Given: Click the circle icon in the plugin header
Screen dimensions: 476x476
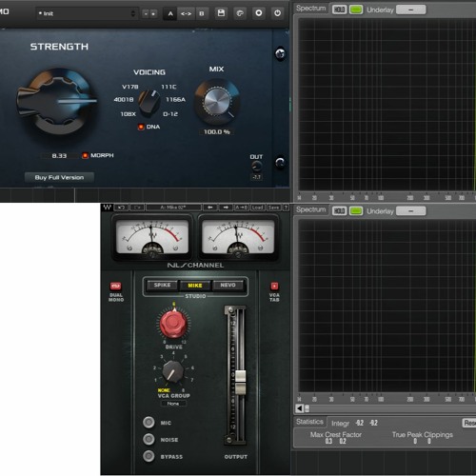Looking at the screenshot, I should click(259, 13).
